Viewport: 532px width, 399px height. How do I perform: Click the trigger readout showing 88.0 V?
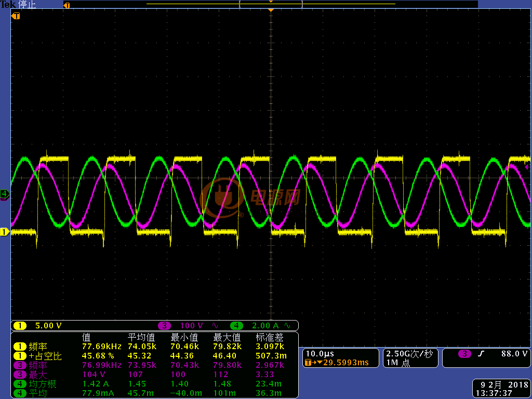click(x=486, y=358)
